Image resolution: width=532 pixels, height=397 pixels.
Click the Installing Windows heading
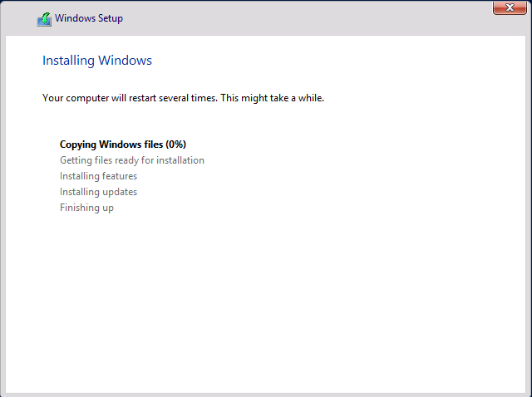96,61
